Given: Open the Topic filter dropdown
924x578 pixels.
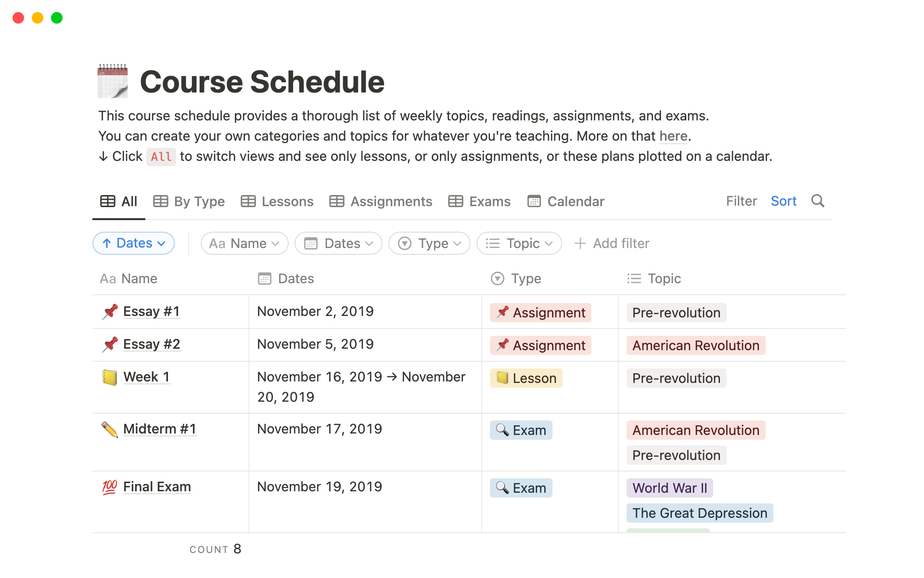Looking at the screenshot, I should (519, 243).
